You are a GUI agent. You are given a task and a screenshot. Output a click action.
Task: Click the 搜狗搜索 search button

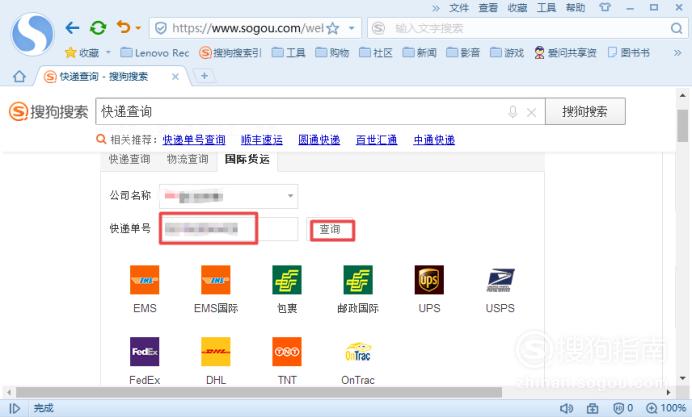tap(585, 111)
